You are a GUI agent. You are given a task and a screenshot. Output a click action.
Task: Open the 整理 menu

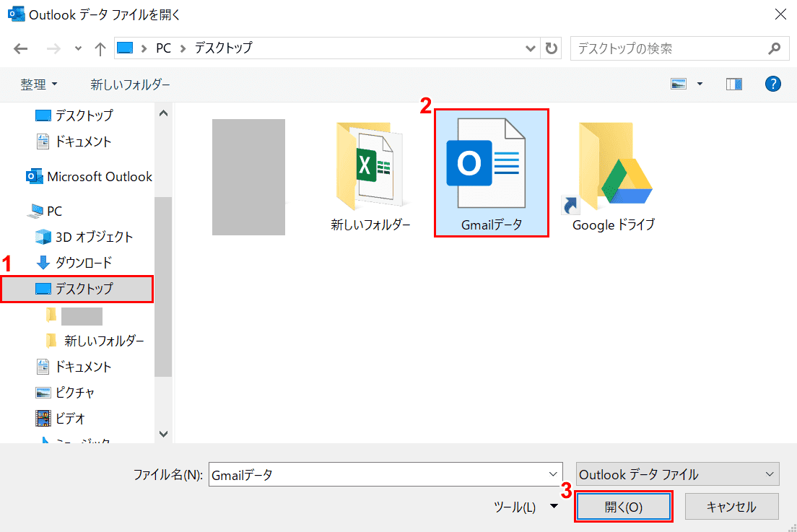click(39, 84)
